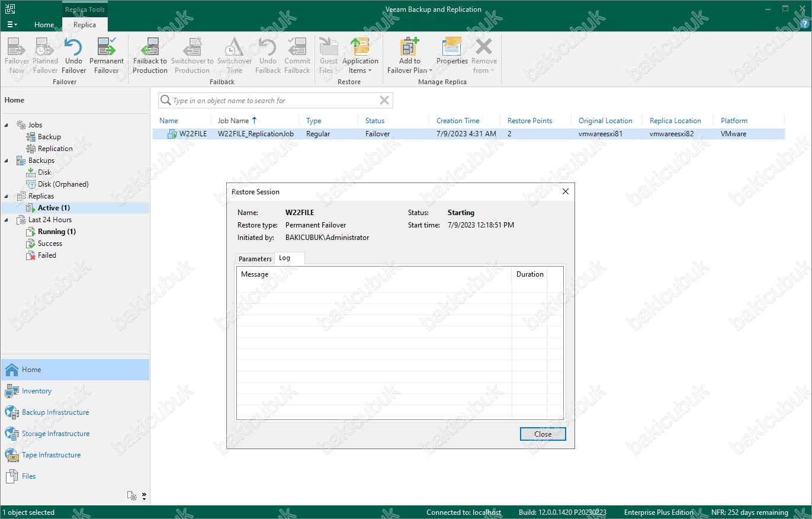Switch to the Replica ribbon tab
Viewport: 812px width, 519px height.
85,25
